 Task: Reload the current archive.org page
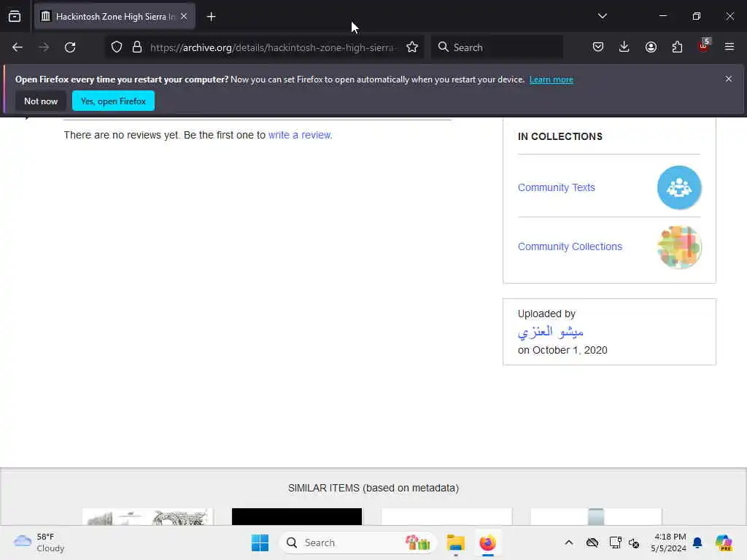70,47
